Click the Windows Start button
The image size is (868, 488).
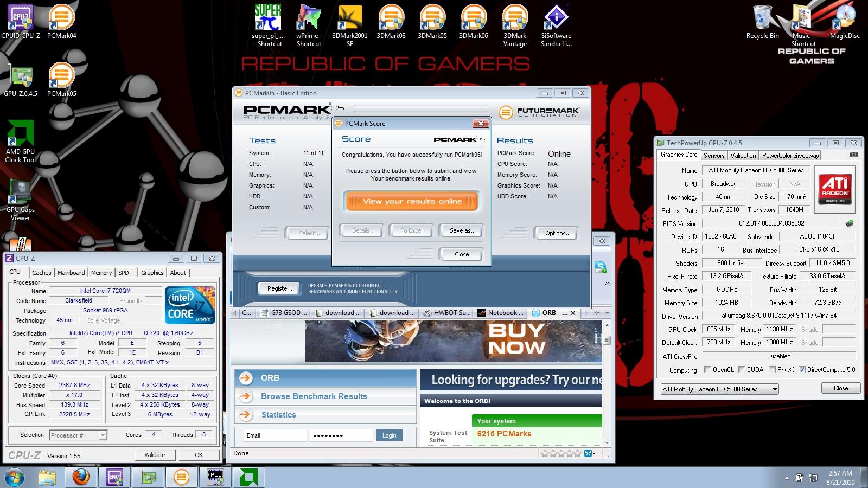tap(14, 477)
